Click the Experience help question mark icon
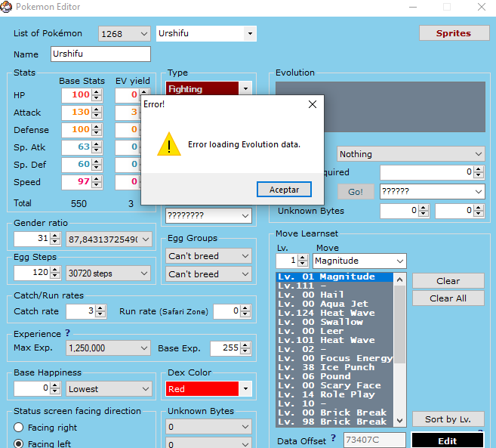The image size is (496, 448). pyautogui.click(x=67, y=333)
